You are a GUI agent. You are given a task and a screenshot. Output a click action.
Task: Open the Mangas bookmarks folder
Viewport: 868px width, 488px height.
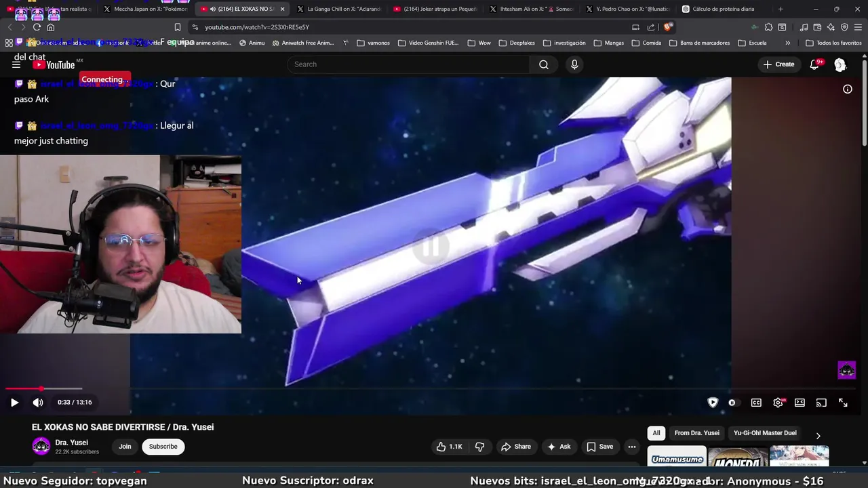coord(608,43)
